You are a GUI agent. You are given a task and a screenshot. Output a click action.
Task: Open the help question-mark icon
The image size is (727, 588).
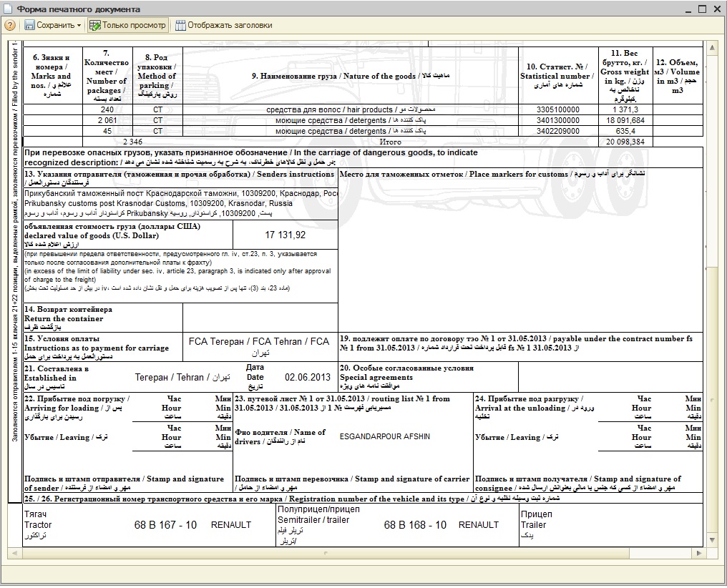(10, 26)
